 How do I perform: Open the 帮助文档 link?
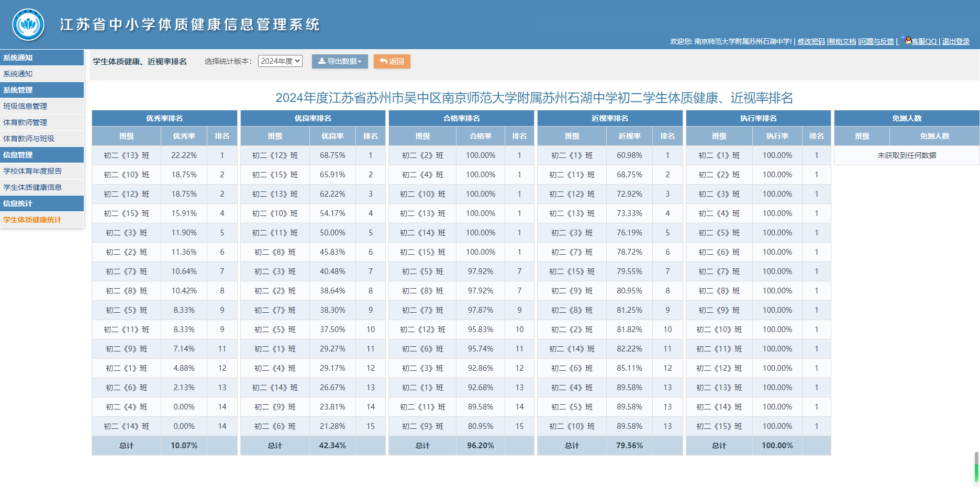[842, 41]
